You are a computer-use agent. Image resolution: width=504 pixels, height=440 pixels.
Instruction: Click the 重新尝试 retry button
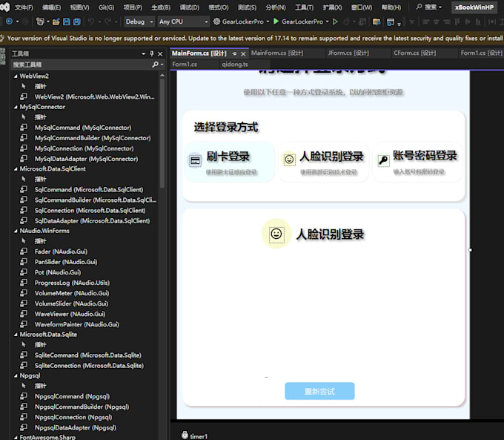(x=319, y=391)
